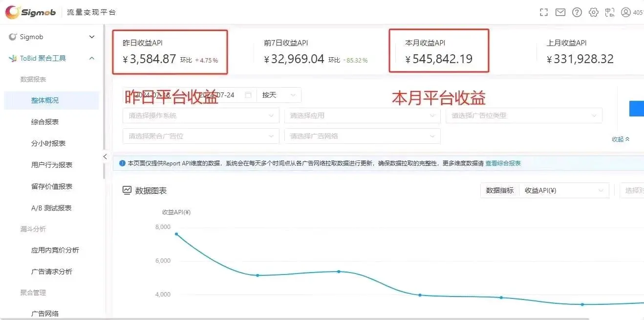Click the 数据报表 section heading
Image resolution: width=644 pixels, height=320 pixels.
[x=33, y=79]
